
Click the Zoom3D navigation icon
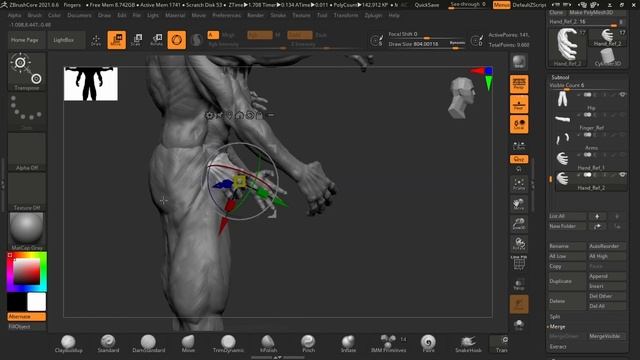click(x=519, y=224)
